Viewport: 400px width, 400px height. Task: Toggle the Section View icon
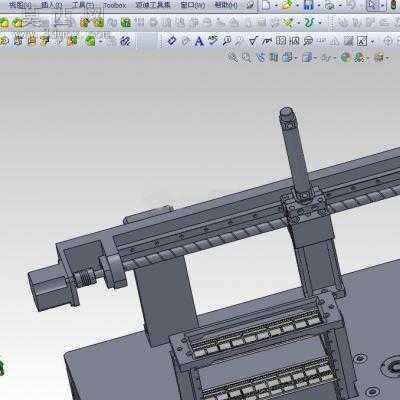pyautogui.click(x=274, y=58)
